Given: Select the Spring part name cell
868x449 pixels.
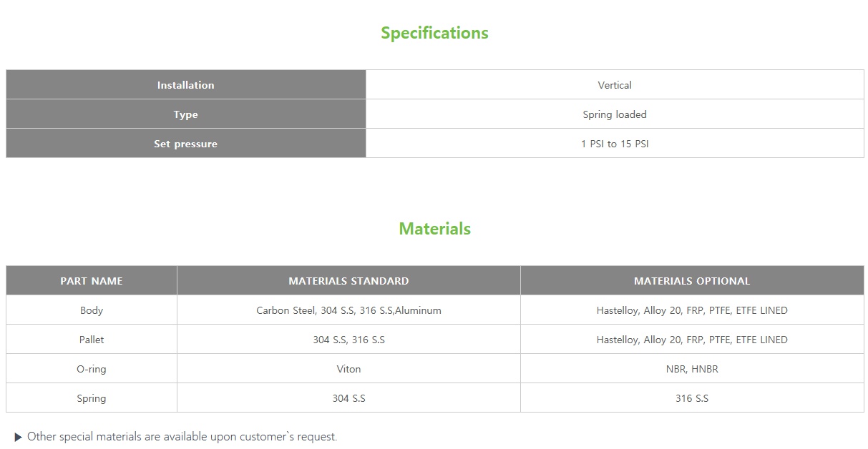Looking at the screenshot, I should pos(92,398).
